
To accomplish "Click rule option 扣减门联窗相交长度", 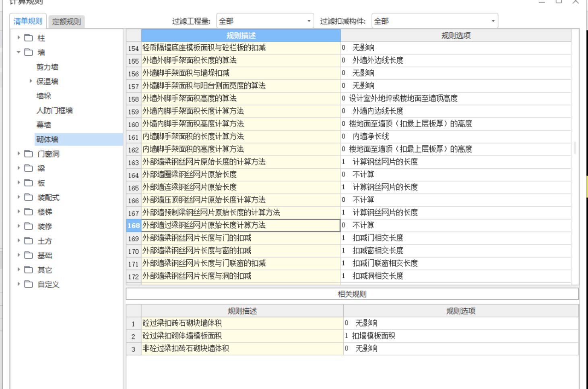I will pos(385,263).
